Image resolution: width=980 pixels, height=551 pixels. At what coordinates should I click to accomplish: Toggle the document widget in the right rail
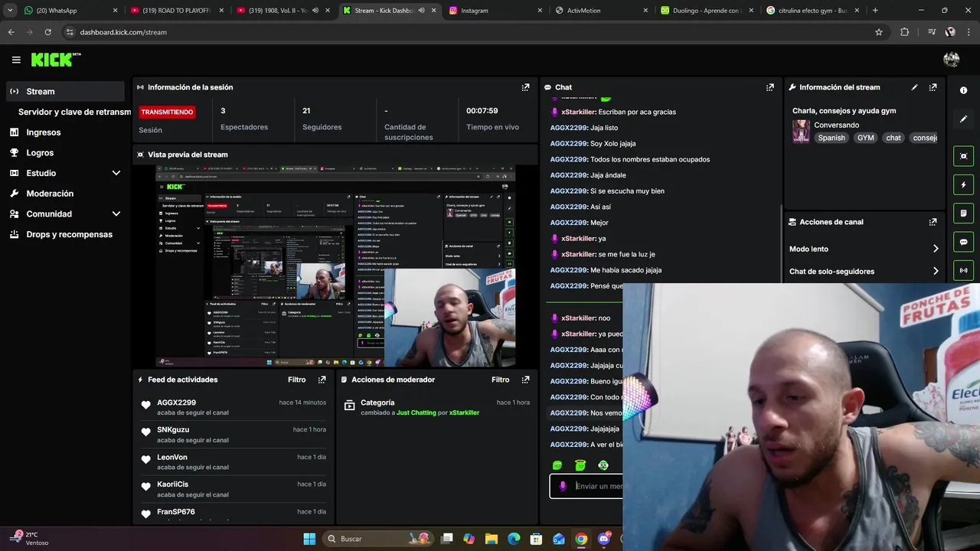(x=963, y=213)
